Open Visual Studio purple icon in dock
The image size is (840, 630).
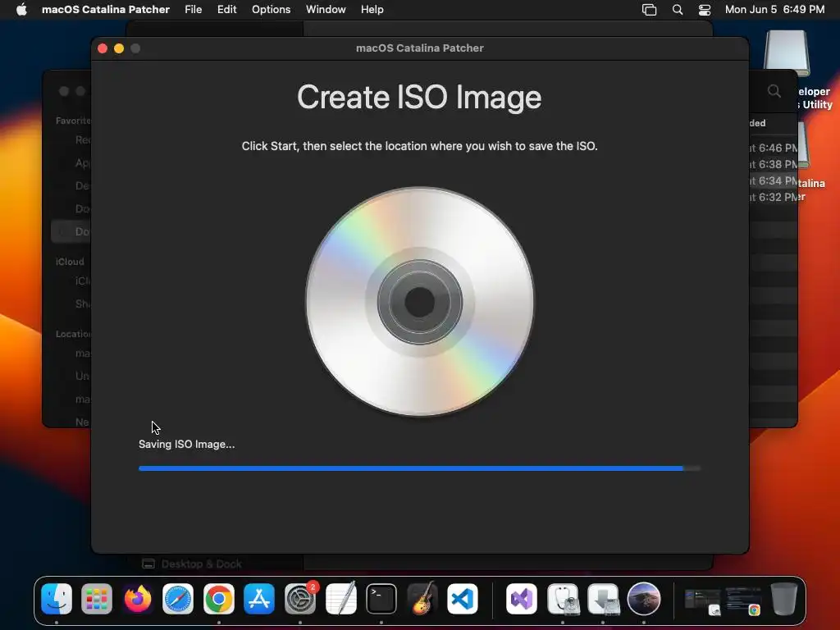tap(522, 598)
